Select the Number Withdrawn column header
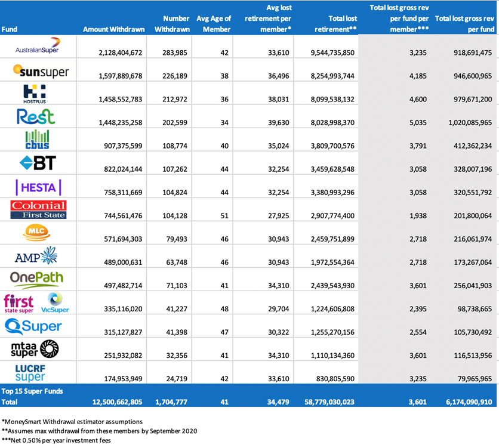499x448 pixels. [x=172, y=24]
